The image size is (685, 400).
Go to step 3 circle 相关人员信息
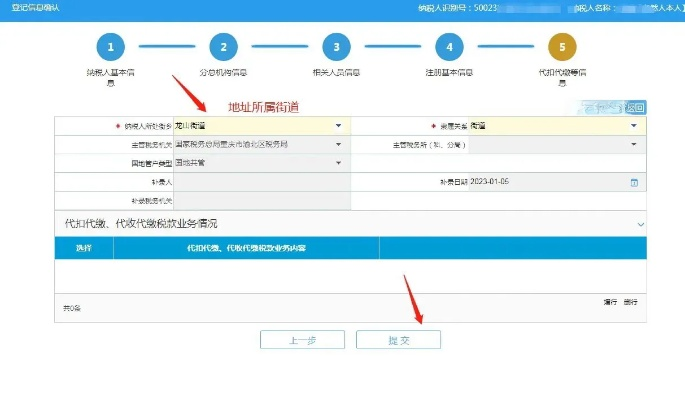pyautogui.click(x=336, y=47)
